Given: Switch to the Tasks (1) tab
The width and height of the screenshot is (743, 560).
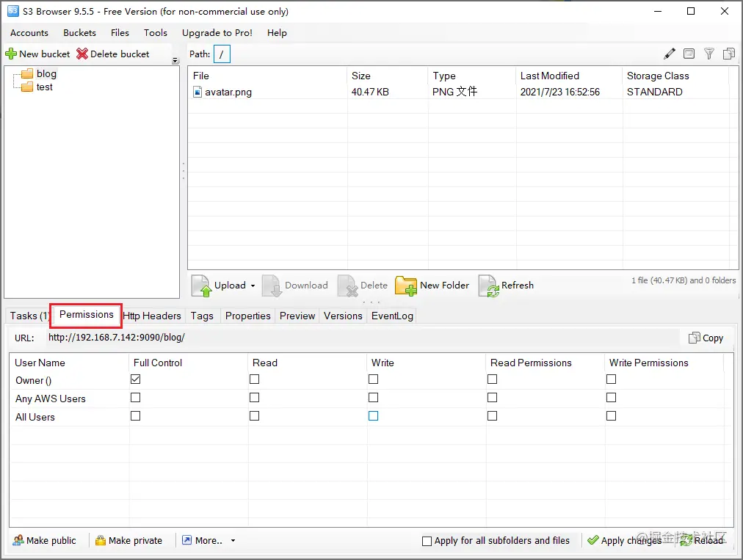Looking at the screenshot, I should [x=29, y=316].
